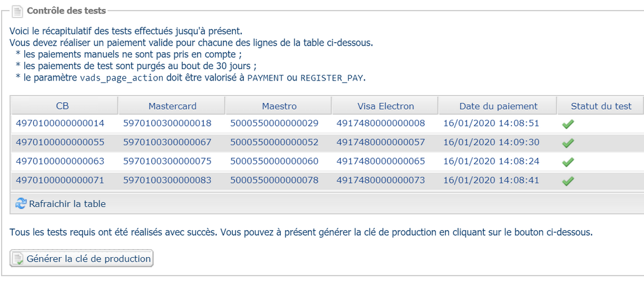This screenshot has width=644, height=283.
Task: Sort by the Mastercard column header
Action: 173,106
